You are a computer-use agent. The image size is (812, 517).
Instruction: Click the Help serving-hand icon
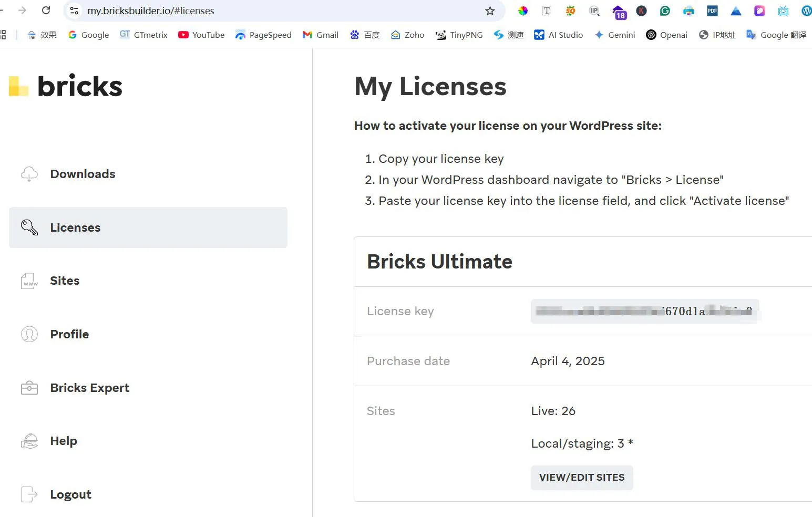click(x=29, y=441)
